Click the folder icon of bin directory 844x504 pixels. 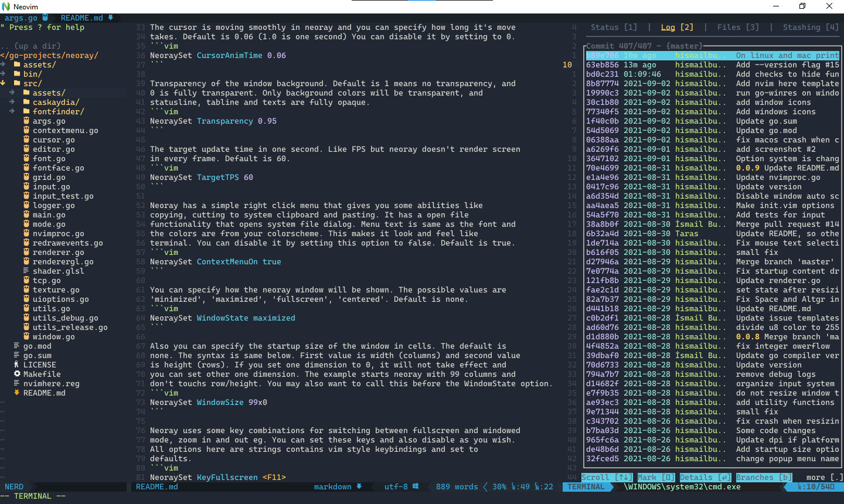point(17,74)
